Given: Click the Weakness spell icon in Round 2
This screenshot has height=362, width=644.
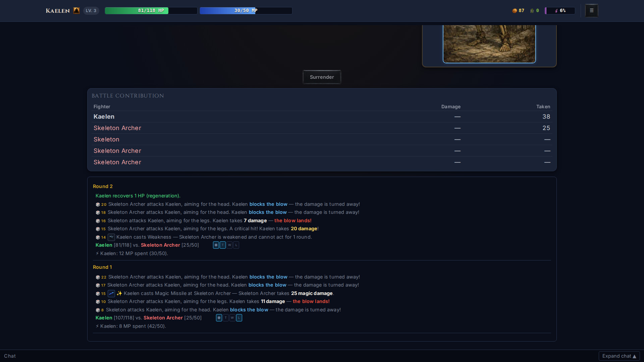Looking at the screenshot, I should pyautogui.click(x=111, y=237).
